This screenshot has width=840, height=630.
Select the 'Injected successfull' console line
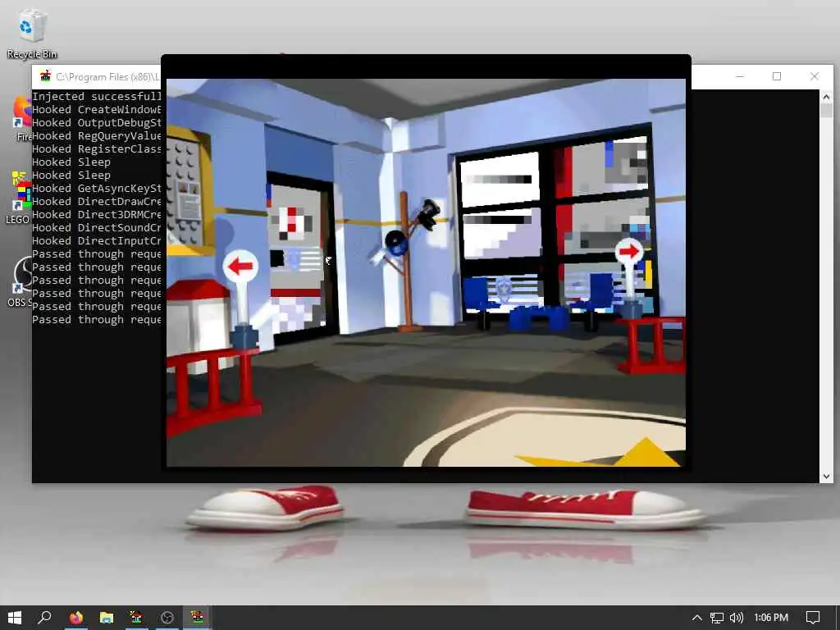(x=97, y=97)
